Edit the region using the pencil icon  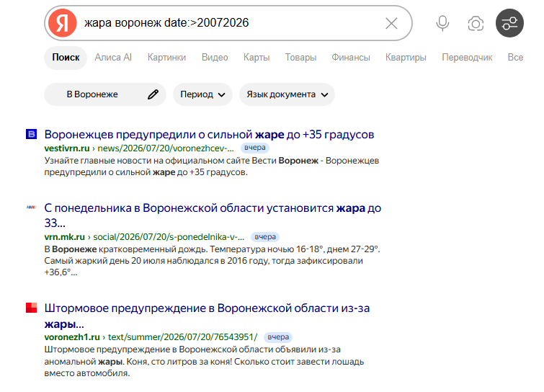(153, 94)
